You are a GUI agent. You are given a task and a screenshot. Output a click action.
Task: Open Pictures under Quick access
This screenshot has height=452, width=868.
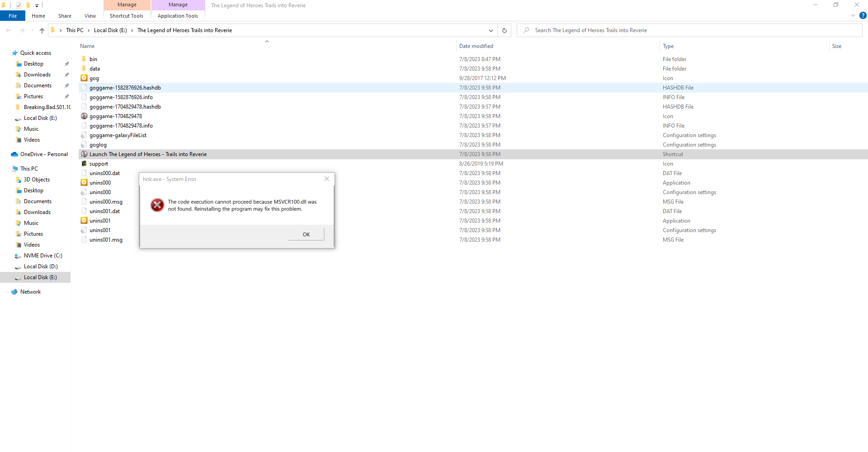(33, 96)
